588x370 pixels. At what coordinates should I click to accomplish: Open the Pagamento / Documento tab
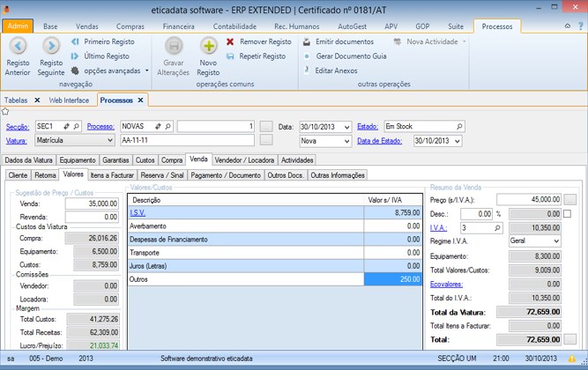[x=227, y=175]
